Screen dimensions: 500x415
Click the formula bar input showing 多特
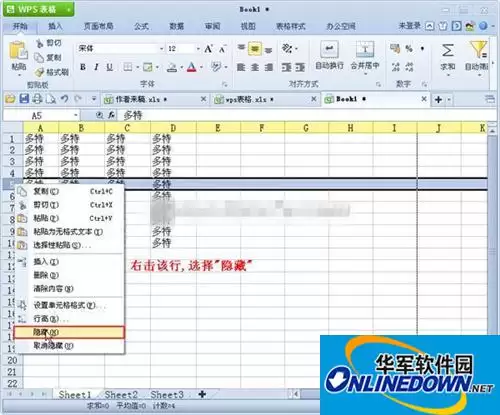(x=308, y=115)
